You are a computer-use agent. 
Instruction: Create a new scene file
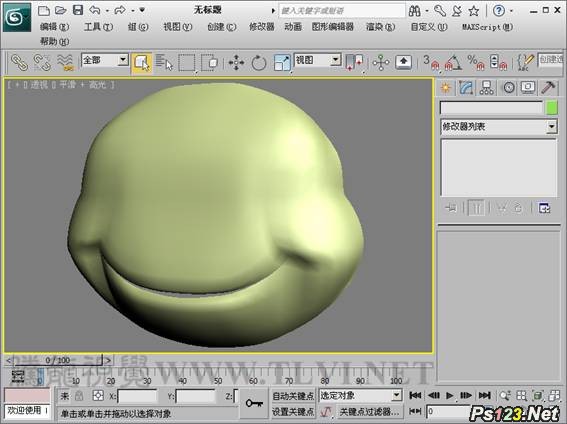(x=44, y=10)
